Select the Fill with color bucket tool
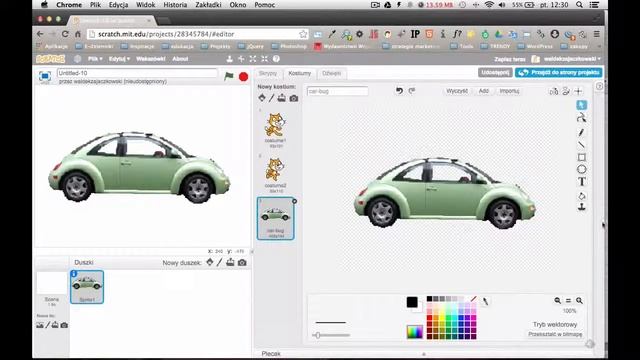640x360 pixels. [x=582, y=196]
